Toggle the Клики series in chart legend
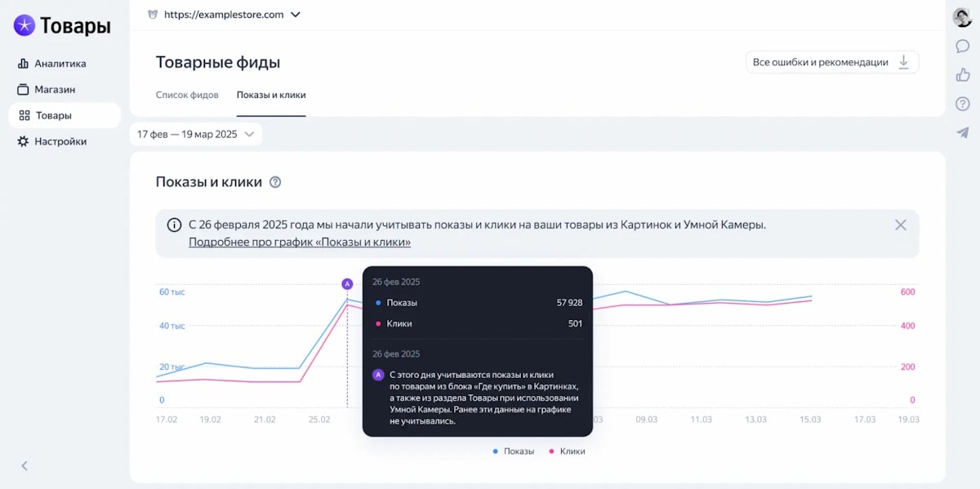 coord(568,451)
